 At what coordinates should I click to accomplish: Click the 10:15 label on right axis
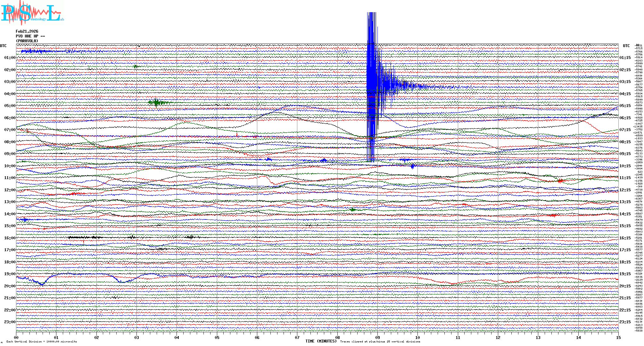pos(625,166)
